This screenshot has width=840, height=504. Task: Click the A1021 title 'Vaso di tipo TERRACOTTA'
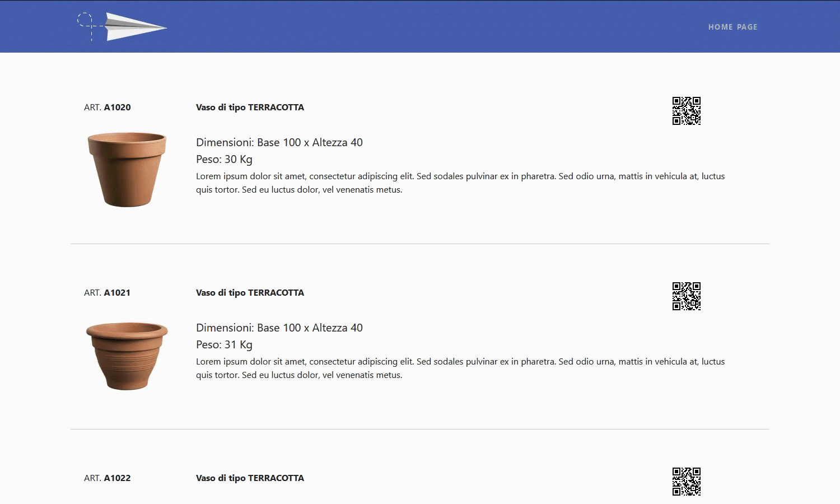pyautogui.click(x=250, y=293)
